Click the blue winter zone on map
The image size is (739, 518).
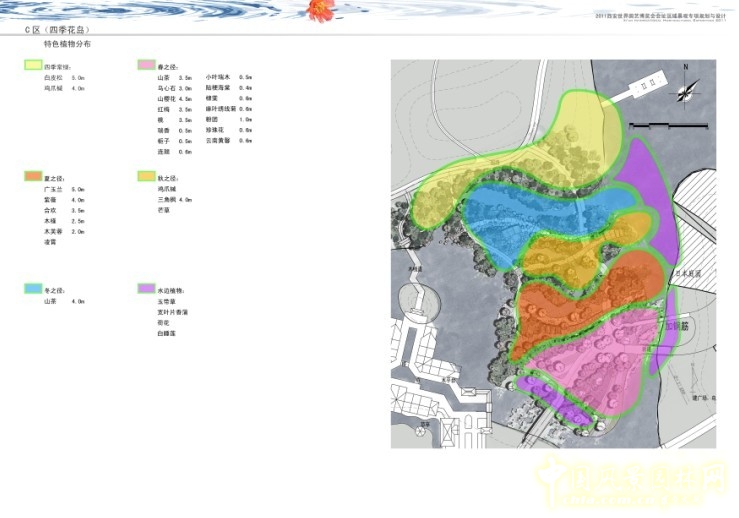[540, 212]
